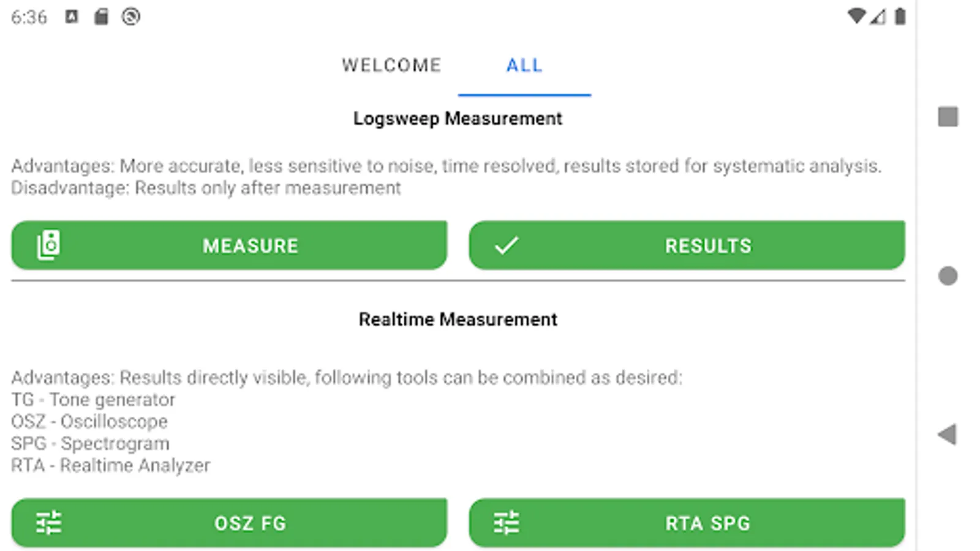
Task: Tap the battery status icon
Action: pyautogui.click(x=900, y=17)
